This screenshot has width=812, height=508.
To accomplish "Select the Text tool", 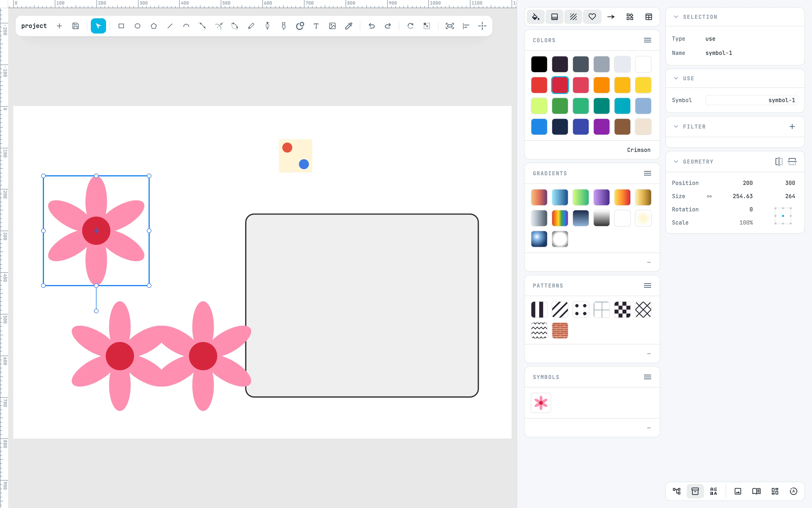I will click(316, 26).
